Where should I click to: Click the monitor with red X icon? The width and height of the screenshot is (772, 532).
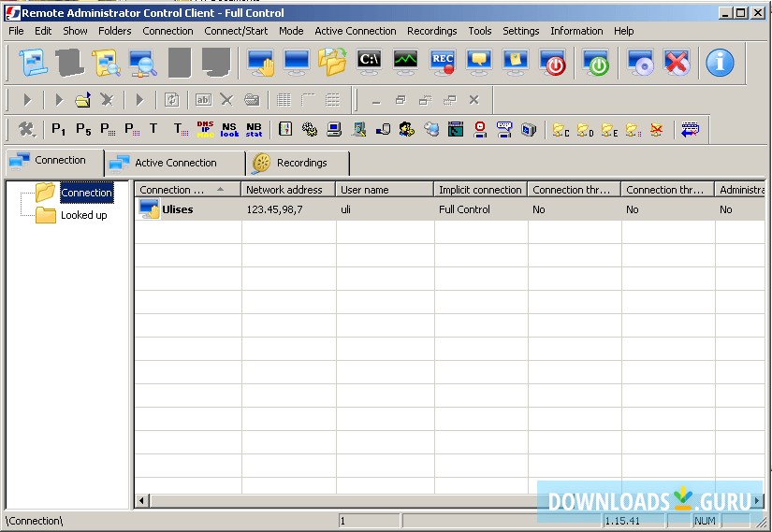pos(677,63)
